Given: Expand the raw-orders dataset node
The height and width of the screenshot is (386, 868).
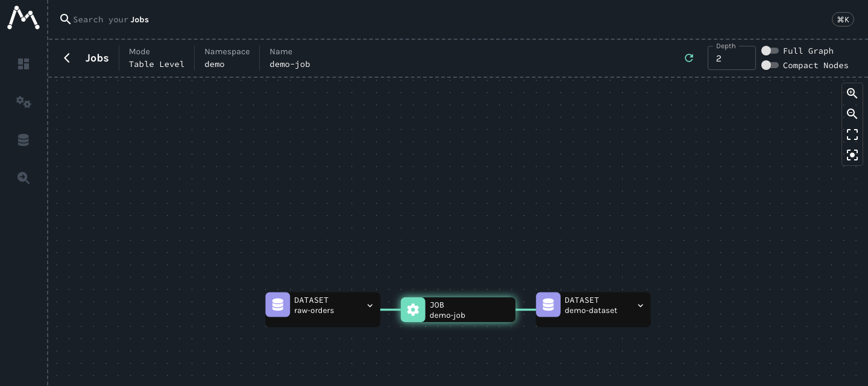Looking at the screenshot, I should click(370, 306).
